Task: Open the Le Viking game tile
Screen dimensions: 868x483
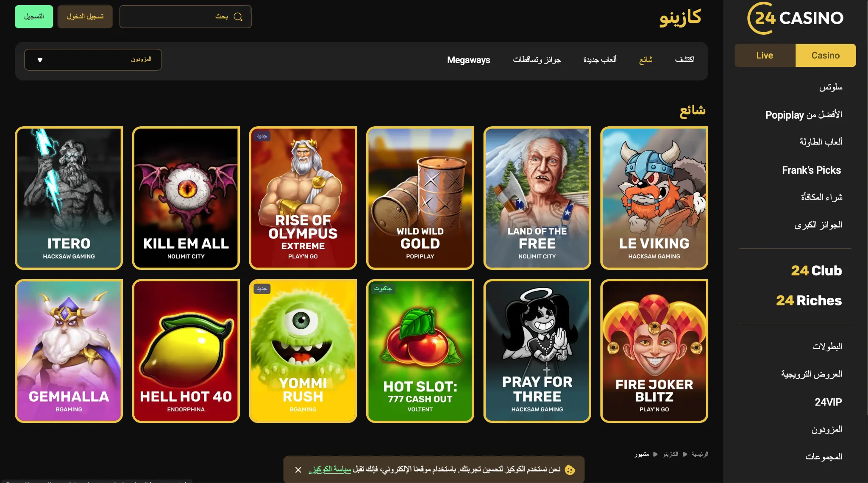Action: coord(654,198)
